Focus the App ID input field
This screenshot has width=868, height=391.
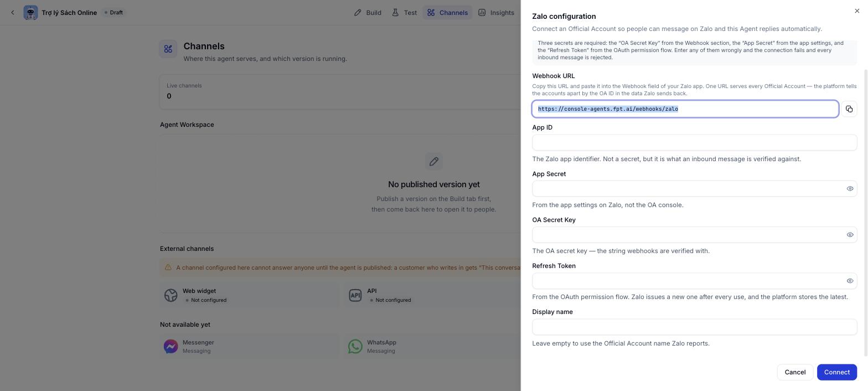click(694, 142)
